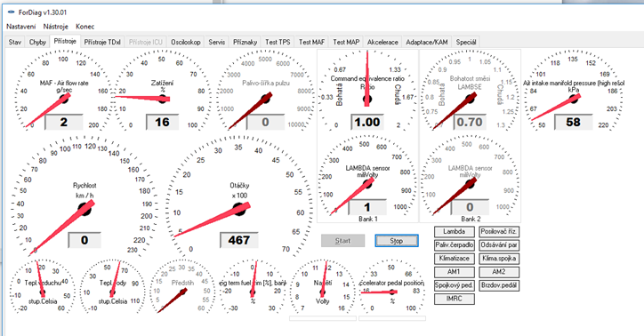Click the greyed Start button
This screenshot has width=644, height=336.
[x=342, y=241]
